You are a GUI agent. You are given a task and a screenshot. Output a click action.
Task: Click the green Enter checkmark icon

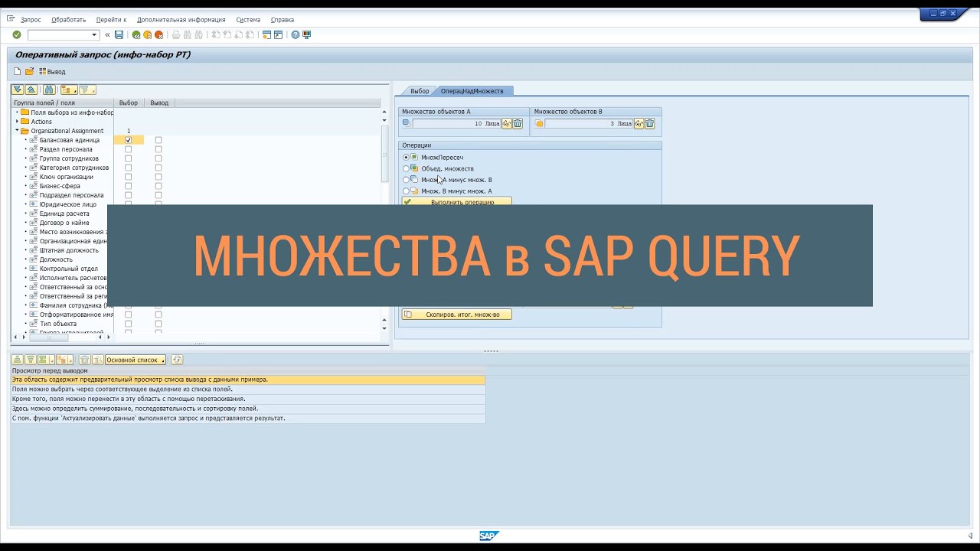[17, 34]
